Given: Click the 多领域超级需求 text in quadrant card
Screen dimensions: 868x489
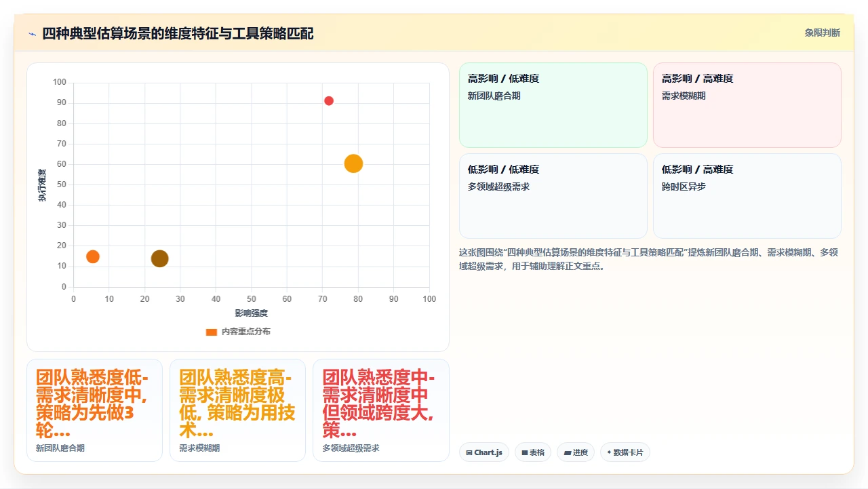Looking at the screenshot, I should (498, 187).
